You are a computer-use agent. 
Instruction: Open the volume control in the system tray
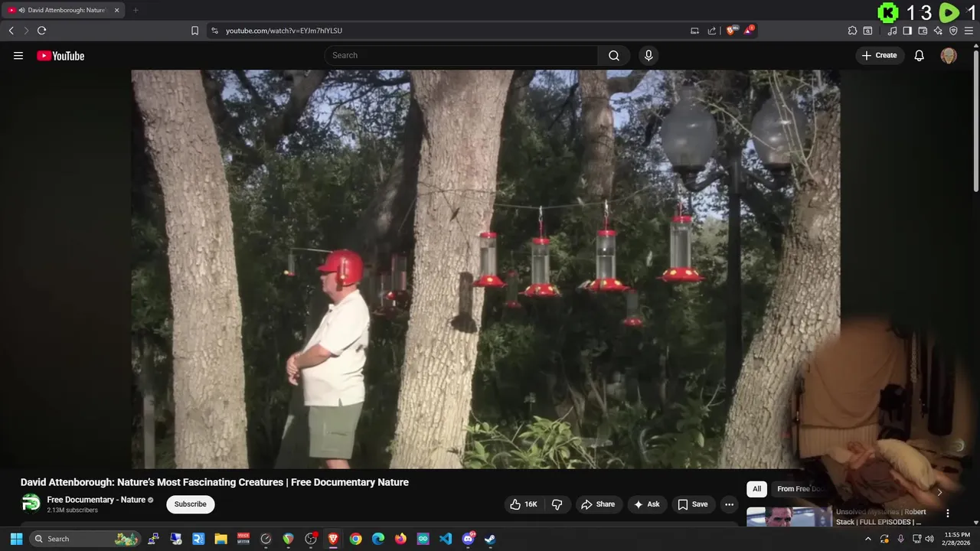tap(929, 539)
